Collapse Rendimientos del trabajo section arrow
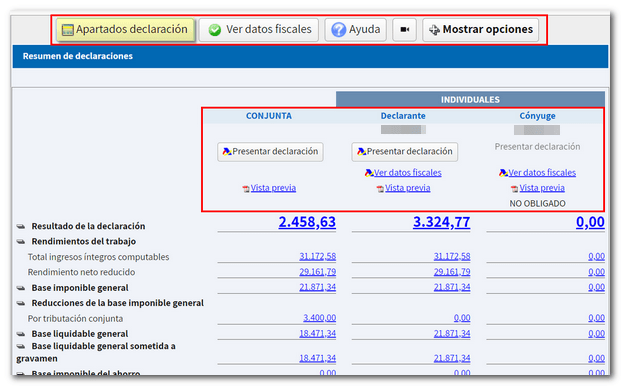This screenshot has height=386, width=621. pyautogui.click(x=21, y=241)
